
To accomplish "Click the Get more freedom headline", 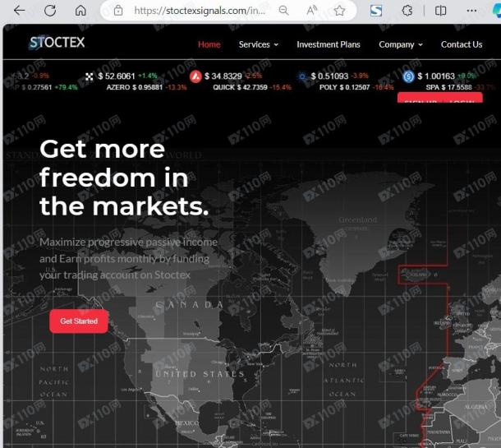I will [124, 178].
